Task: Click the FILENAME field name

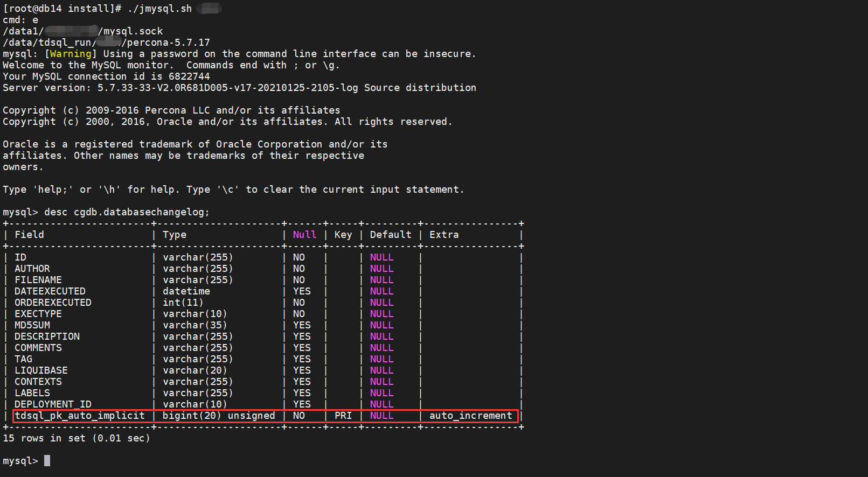Action: 38,280
